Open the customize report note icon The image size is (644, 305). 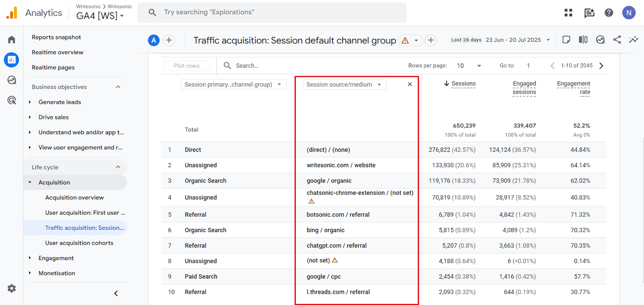566,40
